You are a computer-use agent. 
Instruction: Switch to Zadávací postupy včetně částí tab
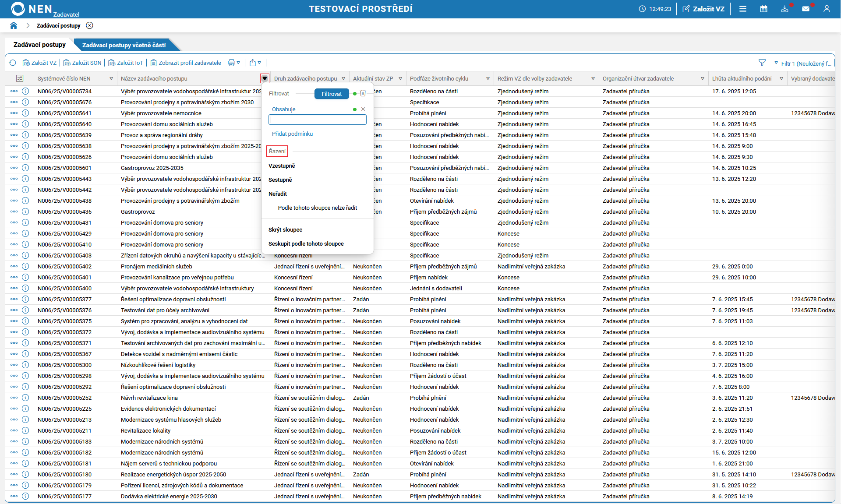click(x=124, y=45)
